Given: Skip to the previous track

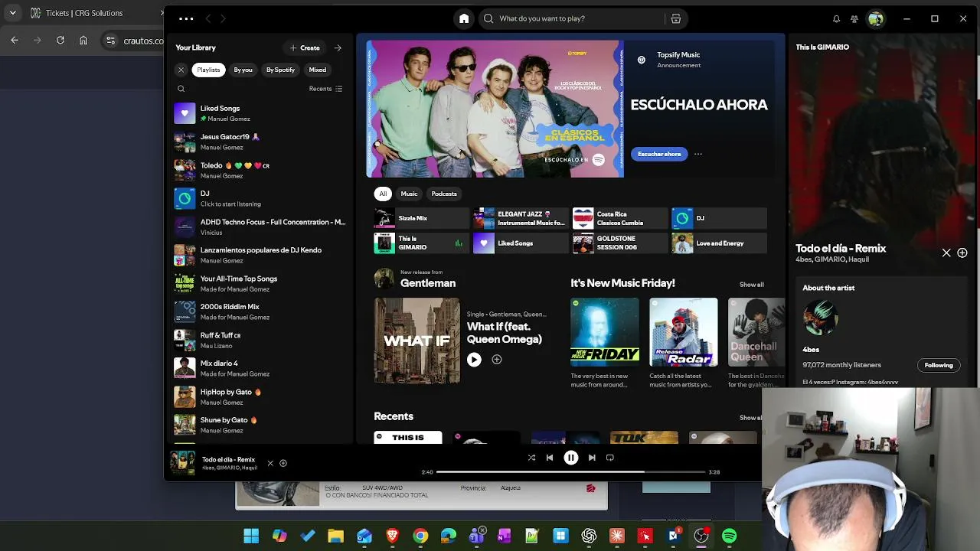Looking at the screenshot, I should tap(550, 458).
